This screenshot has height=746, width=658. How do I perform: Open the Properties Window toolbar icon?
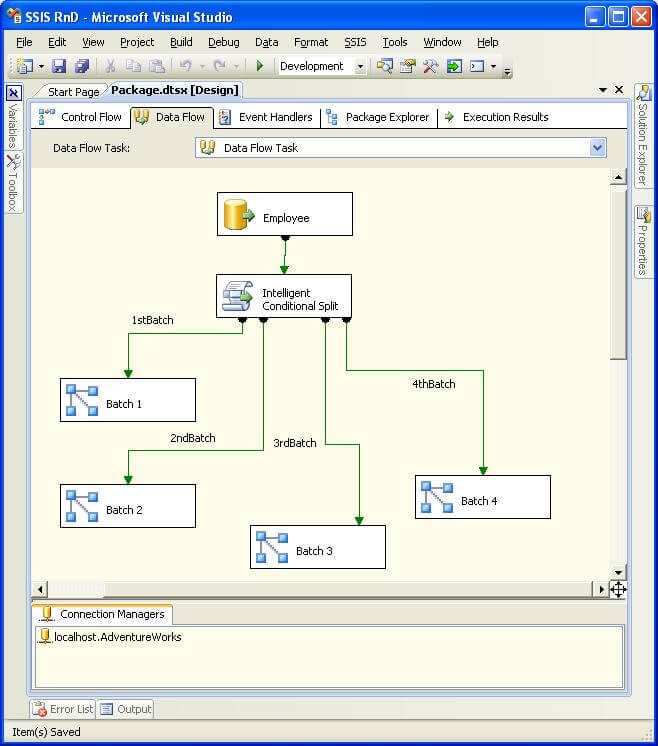[407, 66]
